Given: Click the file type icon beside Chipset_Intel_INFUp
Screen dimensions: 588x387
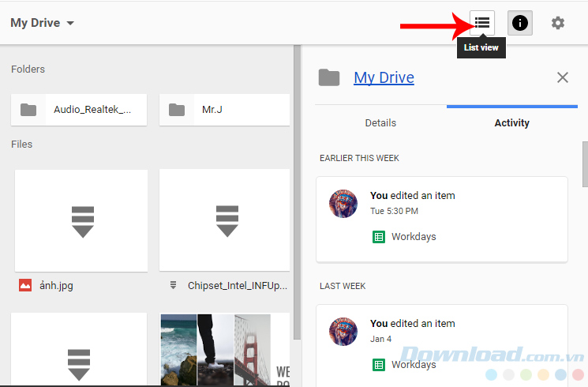Looking at the screenshot, I should (173, 285).
